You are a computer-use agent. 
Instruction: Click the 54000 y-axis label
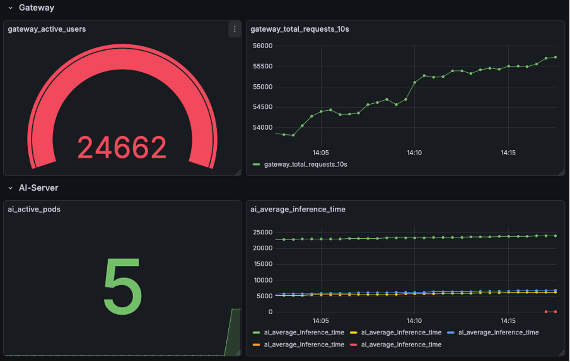pos(262,128)
